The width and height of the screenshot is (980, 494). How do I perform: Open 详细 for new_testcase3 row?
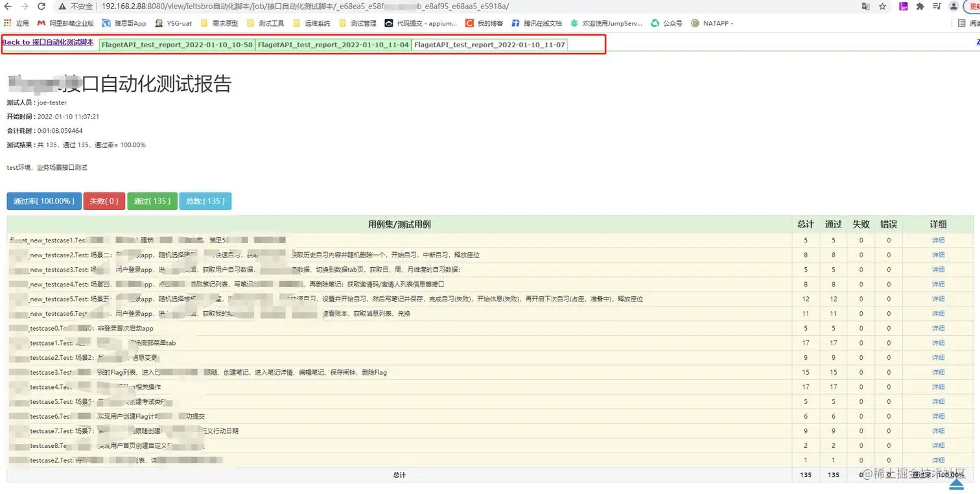click(x=938, y=270)
